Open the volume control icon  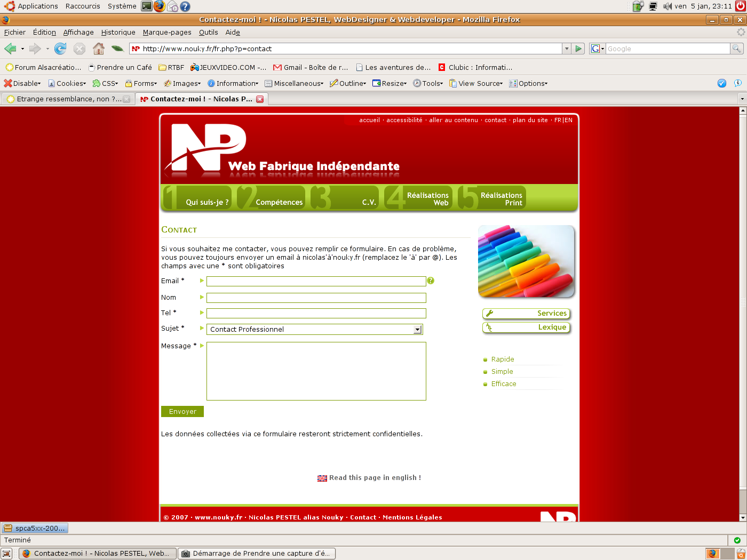[667, 6]
